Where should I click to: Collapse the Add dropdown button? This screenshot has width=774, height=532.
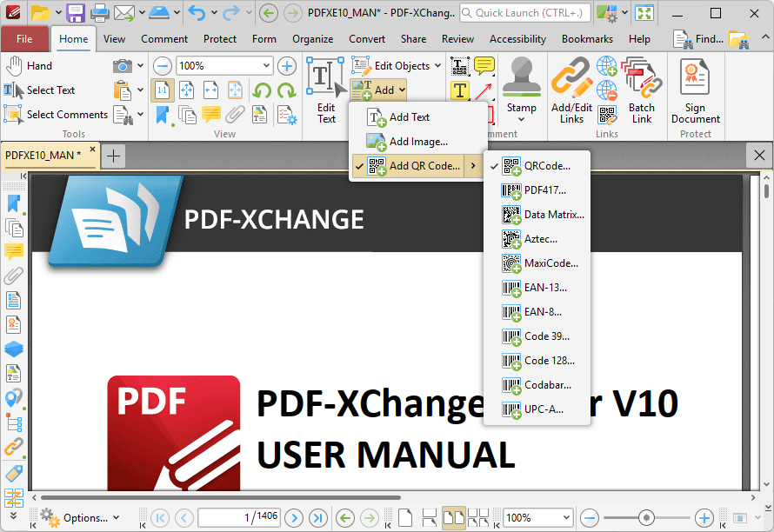[x=378, y=90]
